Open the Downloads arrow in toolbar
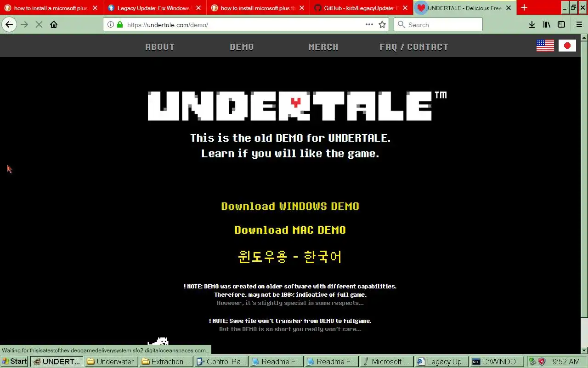Screen dimensions: 588x368 [531, 25]
